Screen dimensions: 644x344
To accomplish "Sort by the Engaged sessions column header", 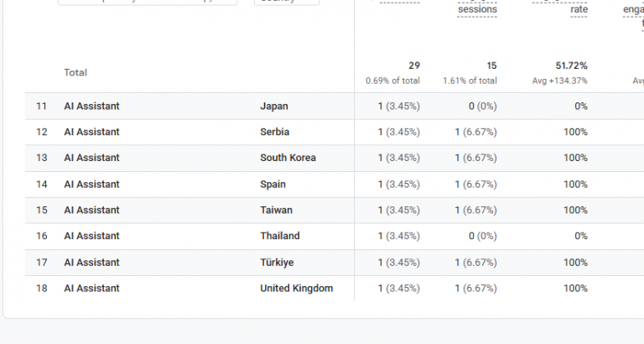I will tap(477, 8).
